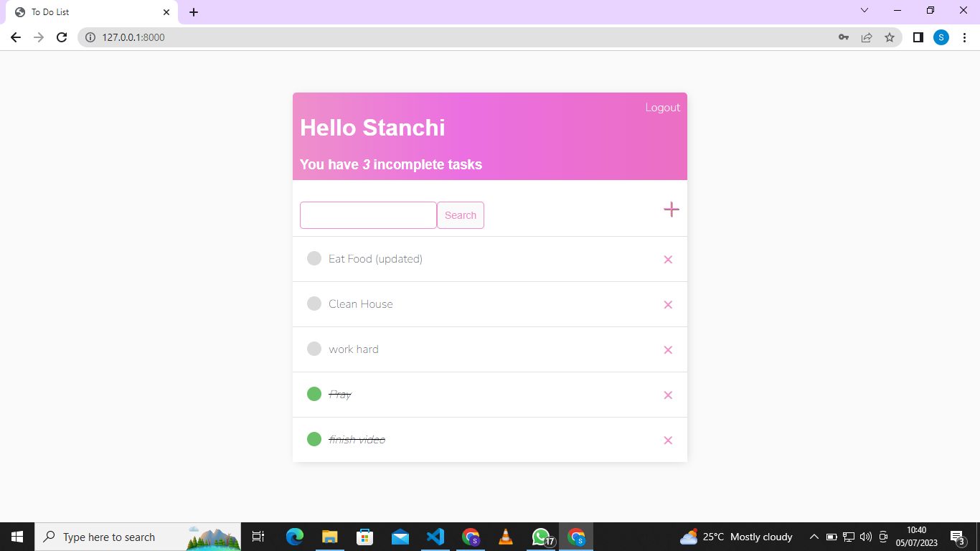The image size is (980, 551).
Task: Open the crossed-out Pray task
Action: pos(340,395)
